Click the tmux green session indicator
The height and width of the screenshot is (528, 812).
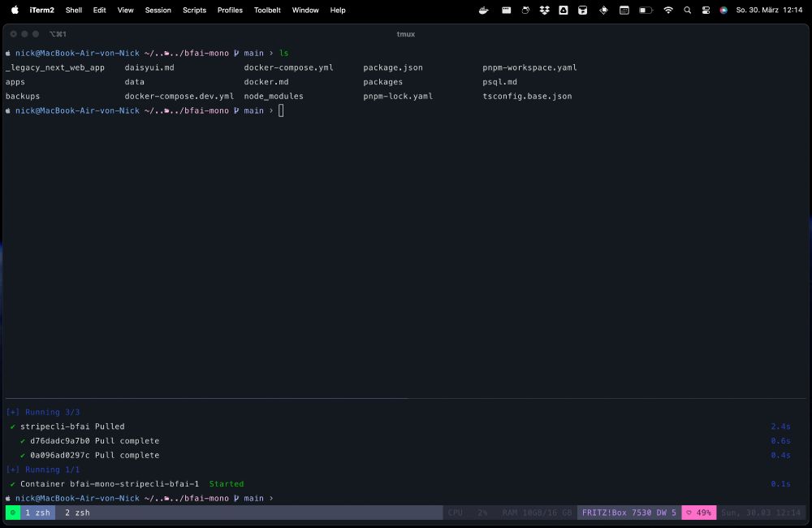click(13, 513)
